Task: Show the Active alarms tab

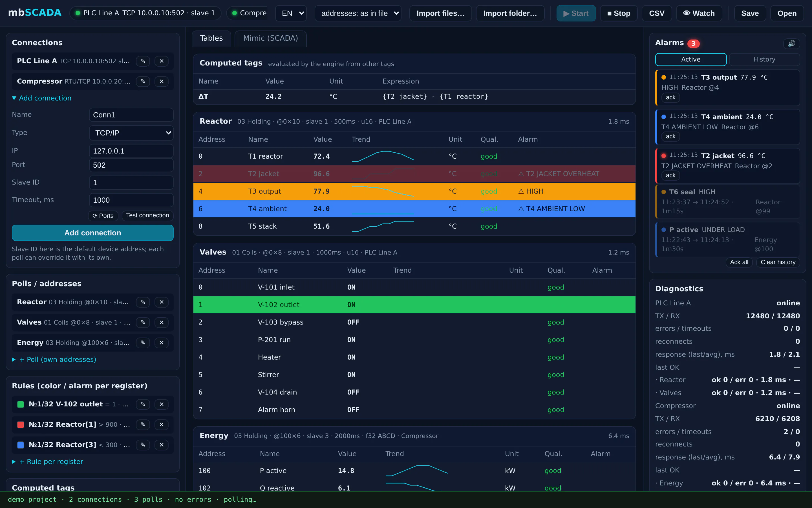Action: tap(691, 60)
